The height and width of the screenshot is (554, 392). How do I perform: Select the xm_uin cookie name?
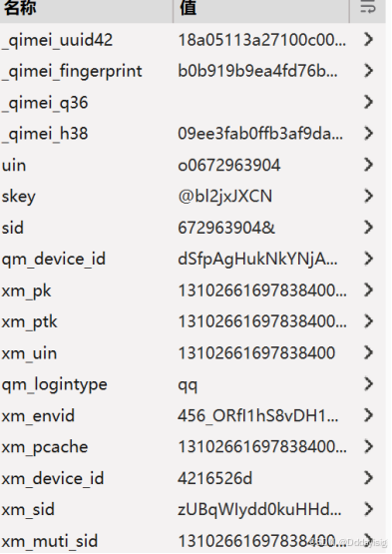[x=29, y=353]
